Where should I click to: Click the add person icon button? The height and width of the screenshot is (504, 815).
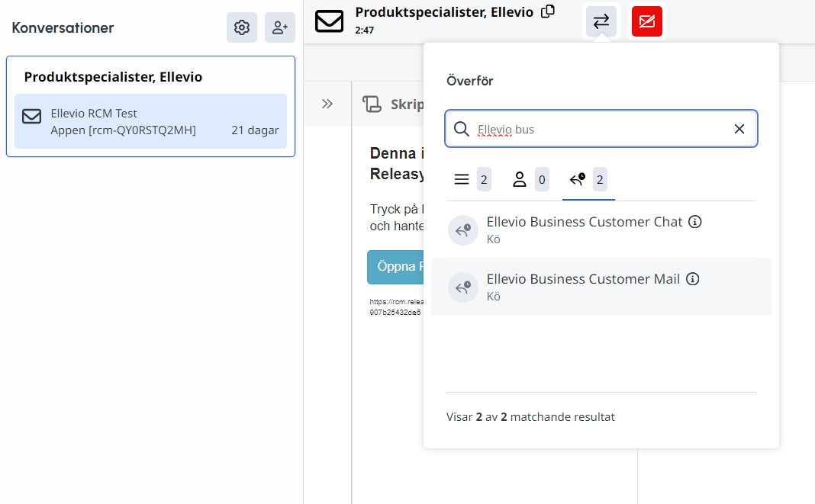(x=279, y=27)
